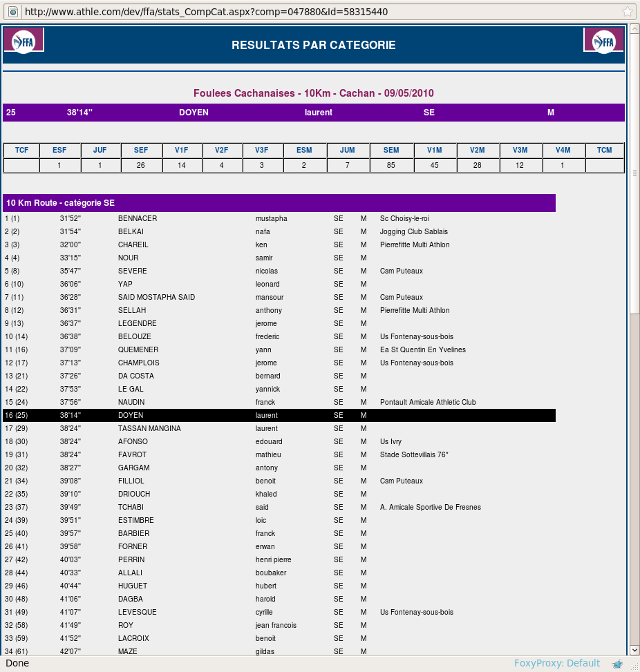Select runner name SEVERE
Viewport: 640px width, 672px height.
coord(133,271)
